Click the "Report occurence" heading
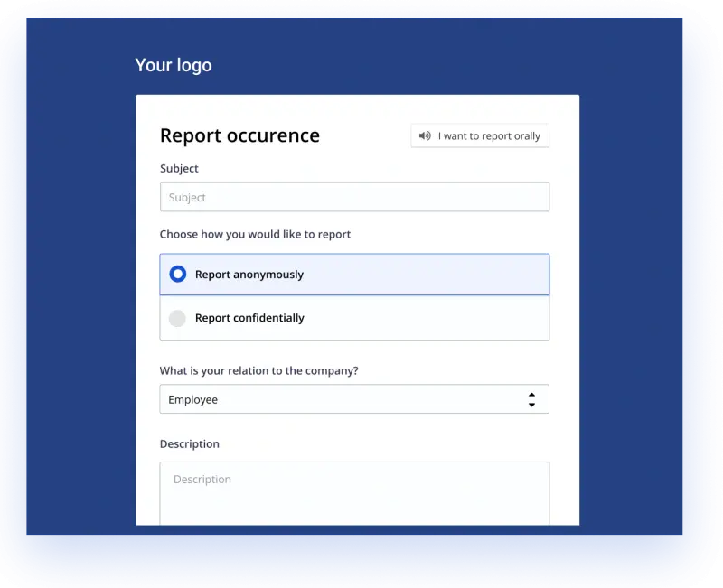The width and height of the screenshot is (723, 588). click(x=239, y=135)
